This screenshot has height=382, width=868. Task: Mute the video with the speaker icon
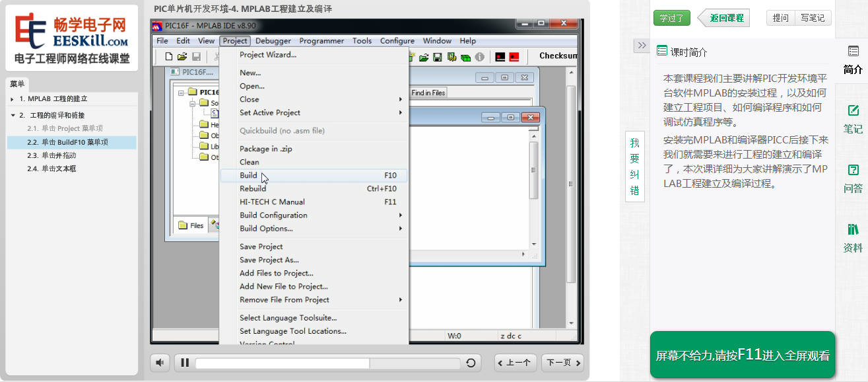point(159,362)
